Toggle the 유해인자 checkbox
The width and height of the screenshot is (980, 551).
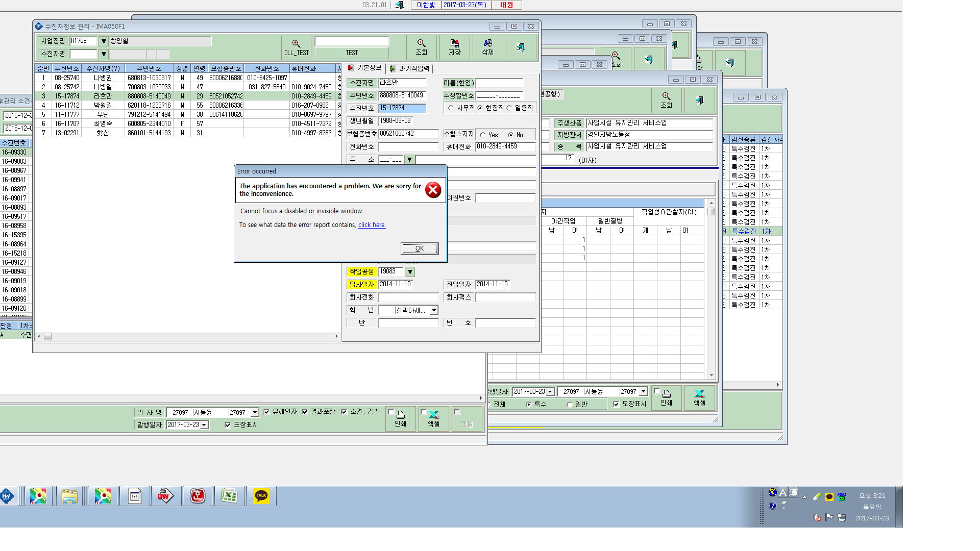[x=266, y=412]
